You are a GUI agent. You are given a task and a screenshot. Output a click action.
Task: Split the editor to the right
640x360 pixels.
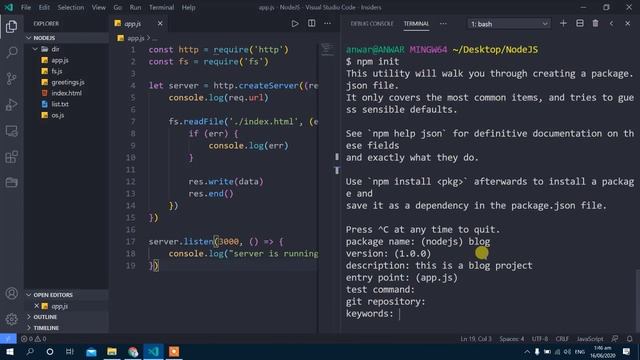pos(311,24)
